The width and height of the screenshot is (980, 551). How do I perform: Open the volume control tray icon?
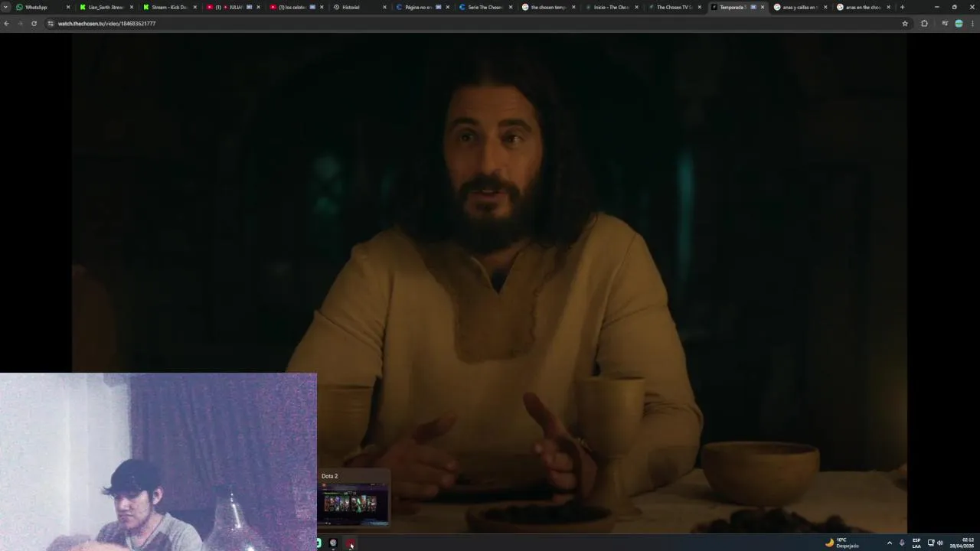click(x=940, y=543)
